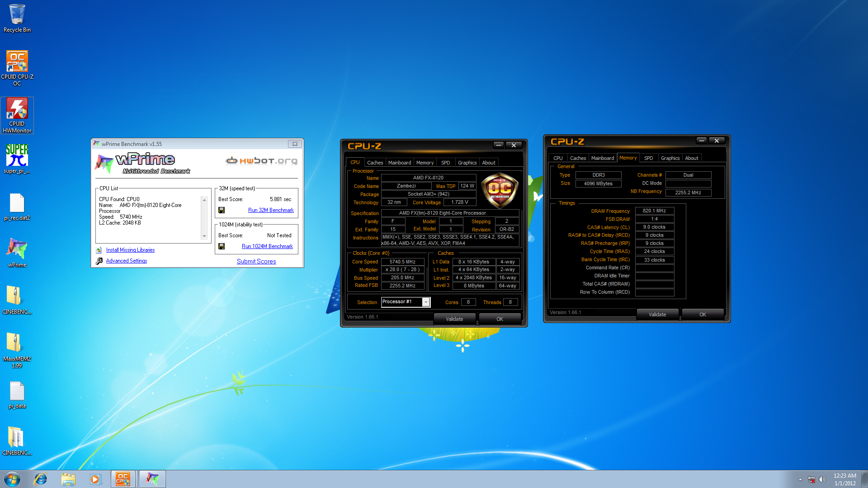The image size is (868, 488).
Task: Open SPD tab in right CPU-Z window
Action: click(649, 158)
